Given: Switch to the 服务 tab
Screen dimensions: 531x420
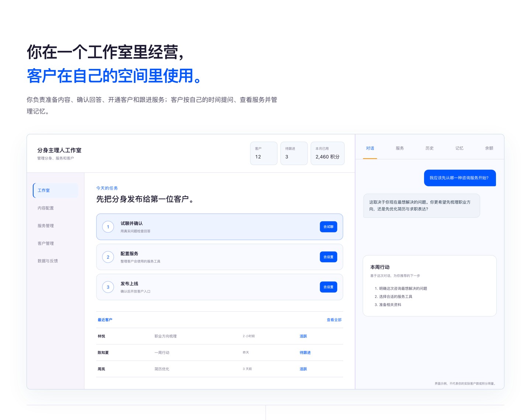Looking at the screenshot, I should pos(400,148).
